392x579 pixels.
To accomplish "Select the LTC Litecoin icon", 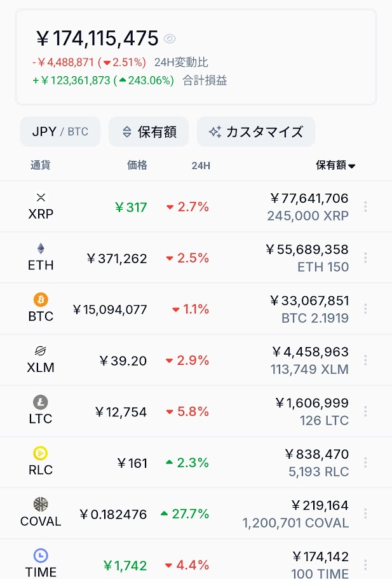I will tap(41, 402).
